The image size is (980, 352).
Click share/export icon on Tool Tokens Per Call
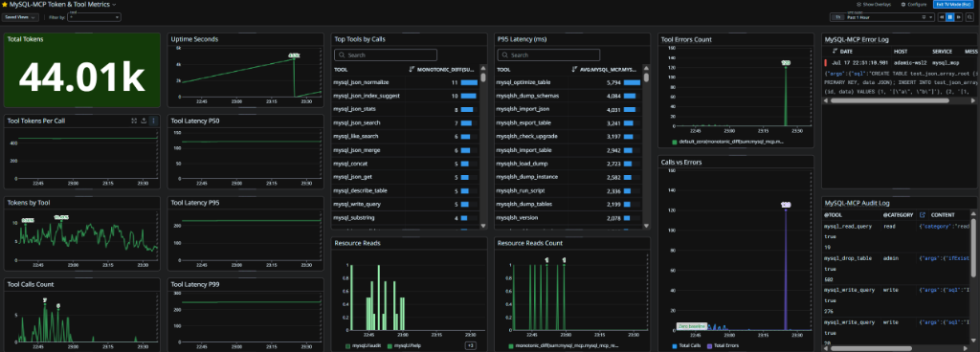(x=144, y=121)
